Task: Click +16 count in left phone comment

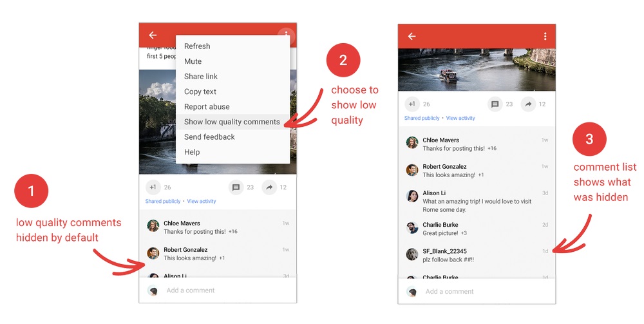Action: click(233, 232)
